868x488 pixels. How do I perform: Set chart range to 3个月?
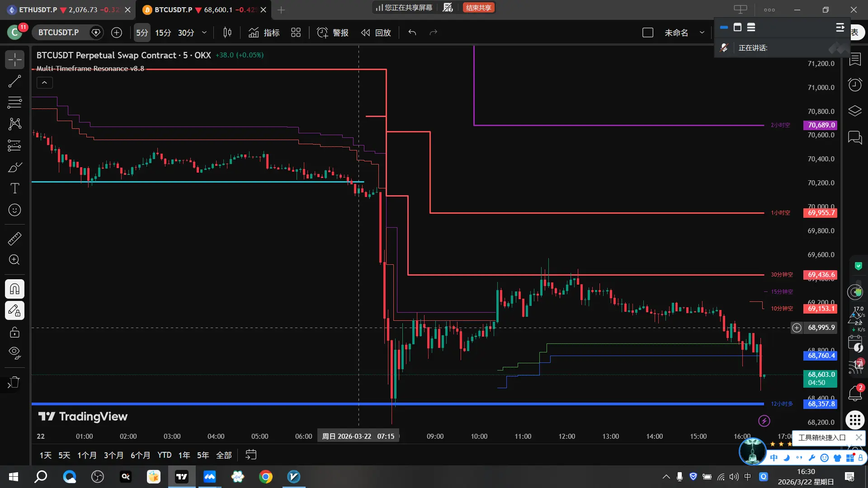[113, 455]
